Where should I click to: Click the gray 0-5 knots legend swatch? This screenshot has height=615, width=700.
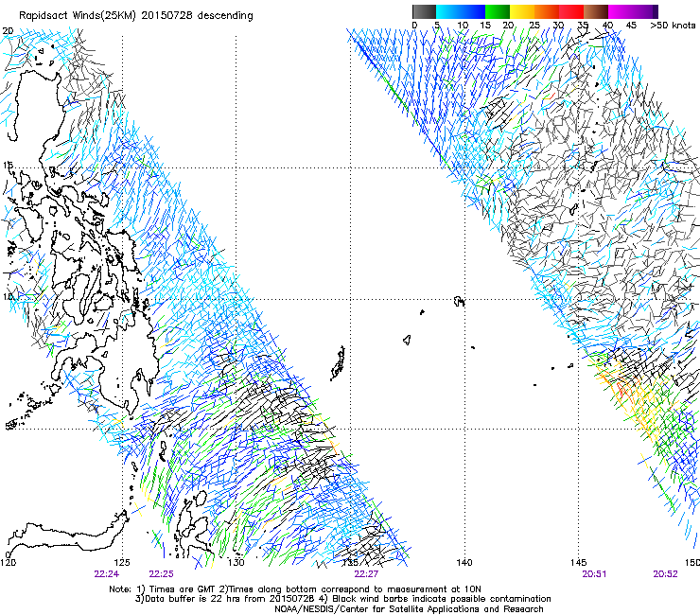[x=424, y=11]
